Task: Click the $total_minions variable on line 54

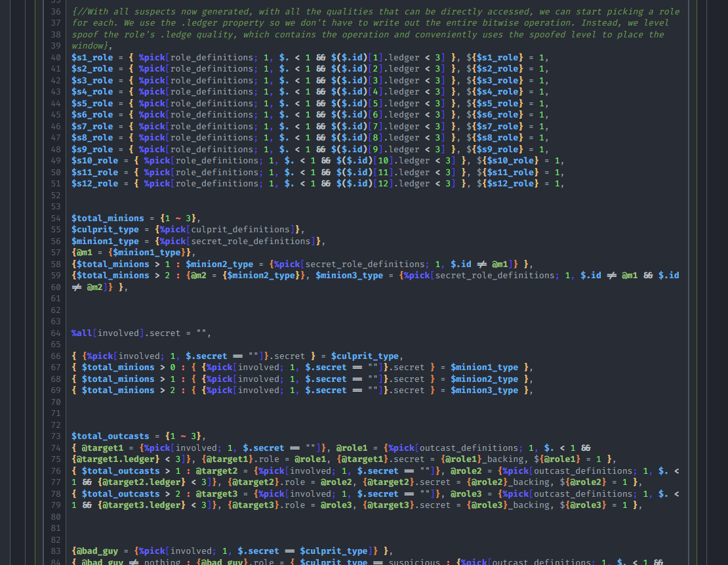Action: coord(108,219)
